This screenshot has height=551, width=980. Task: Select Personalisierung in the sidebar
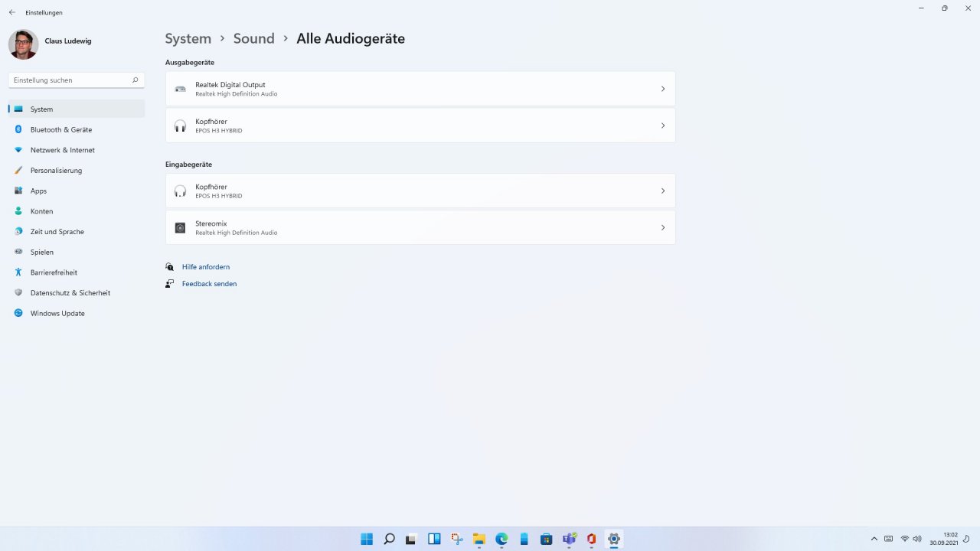click(76, 170)
